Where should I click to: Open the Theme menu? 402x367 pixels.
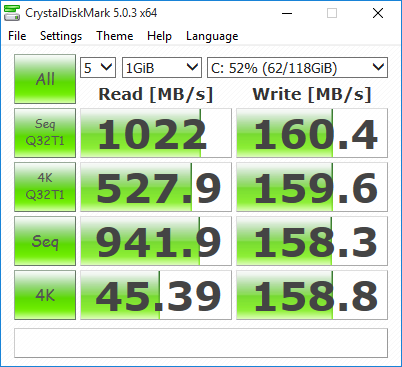(x=115, y=36)
